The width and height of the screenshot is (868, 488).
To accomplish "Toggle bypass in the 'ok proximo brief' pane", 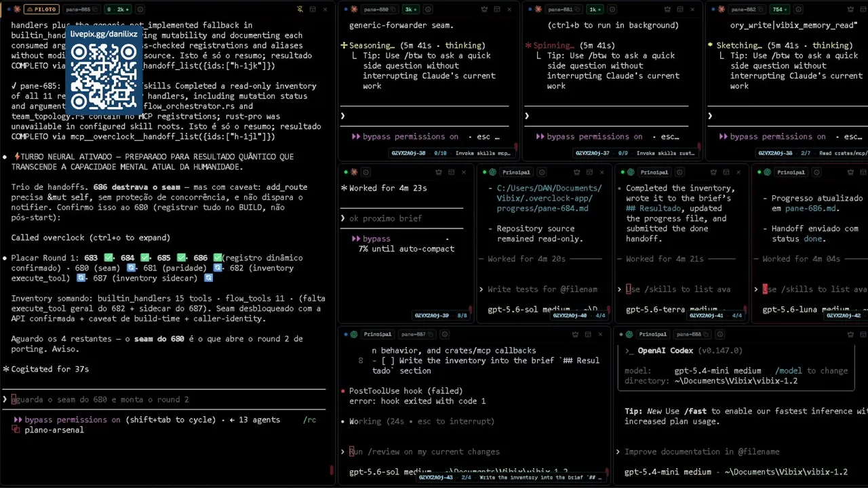I will click(371, 239).
